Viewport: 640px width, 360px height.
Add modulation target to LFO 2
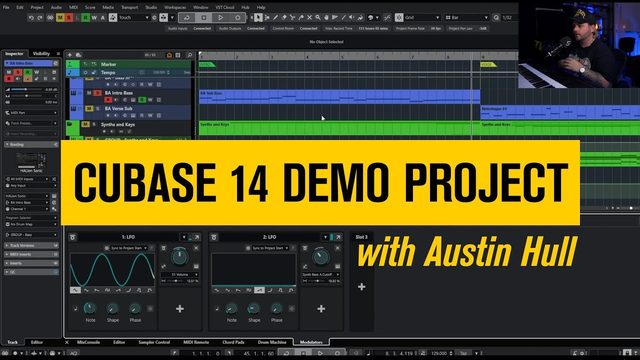(321, 309)
